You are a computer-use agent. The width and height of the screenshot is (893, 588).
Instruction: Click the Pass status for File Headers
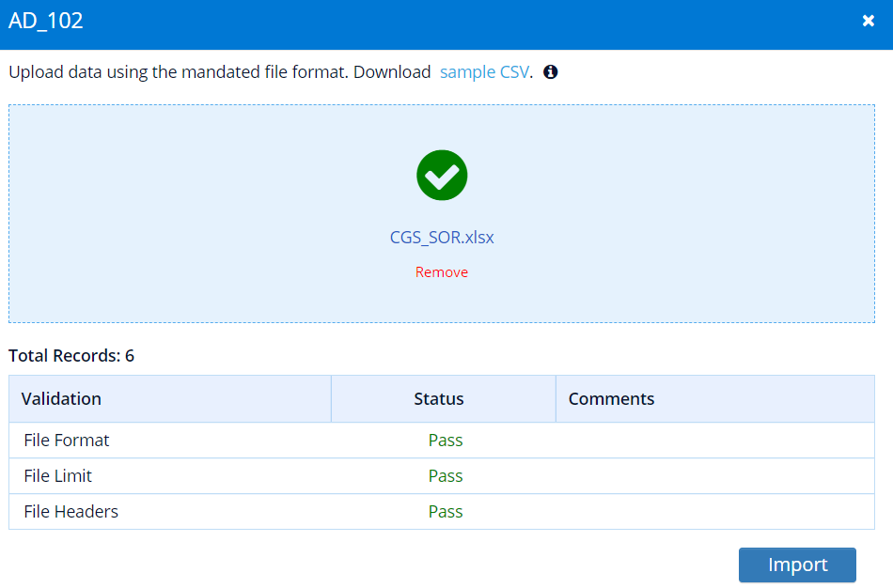click(x=446, y=512)
